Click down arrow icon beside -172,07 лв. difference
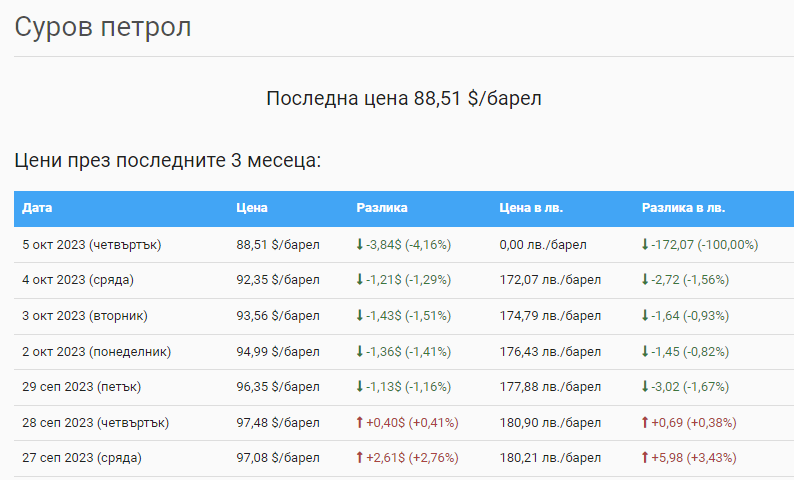 tap(645, 245)
